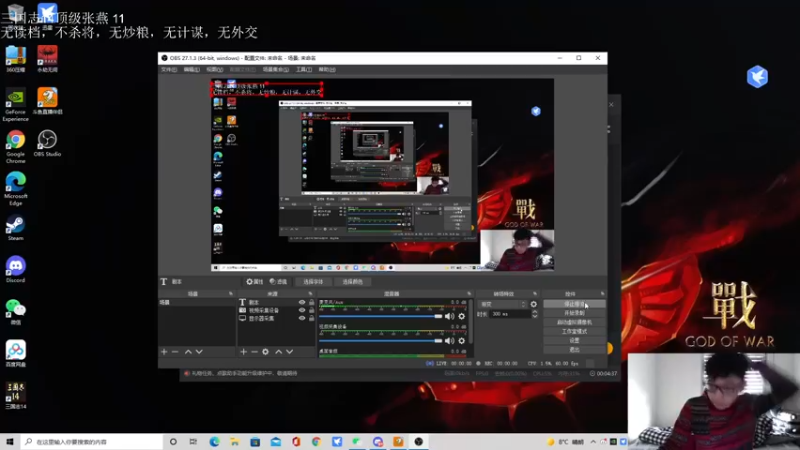Adjust the transition duration stepper arrows

click(535, 314)
